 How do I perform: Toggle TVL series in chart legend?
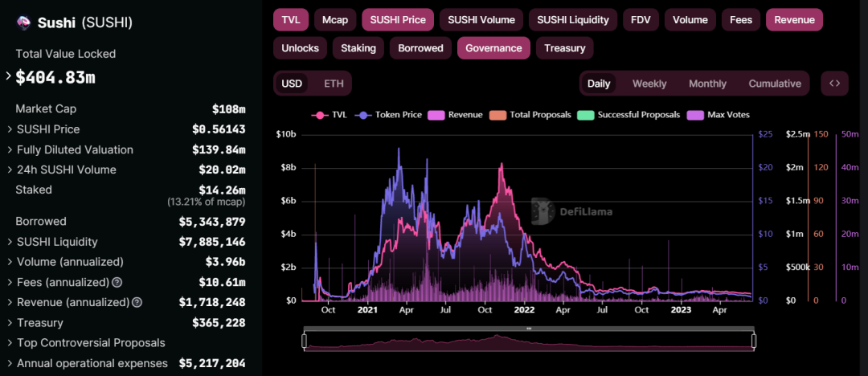point(330,115)
